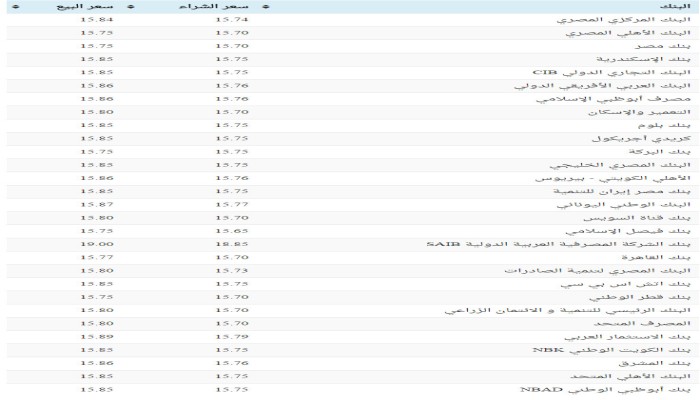Click sell price 15.75 in بنك البركة row
Screen dimensions: 700x400
(97, 152)
